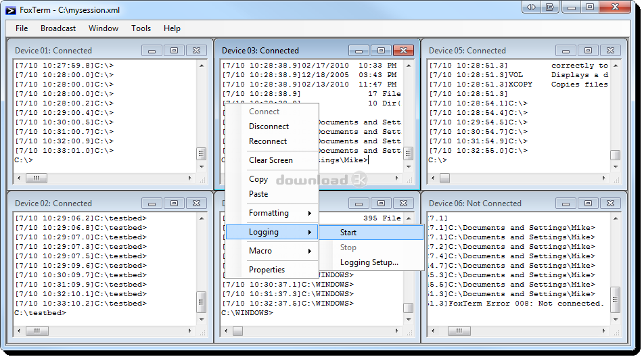The image size is (644, 359).
Task: Maximize the bottom-middle device window showing C:\WINDOWS>
Action: click(x=381, y=203)
